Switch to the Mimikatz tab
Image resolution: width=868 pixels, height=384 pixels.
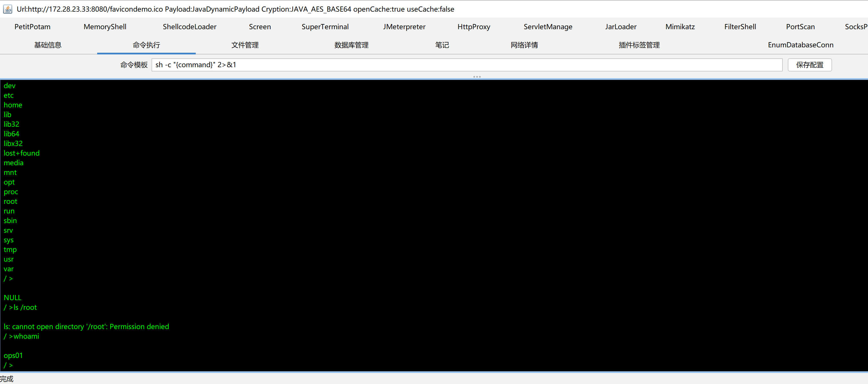(680, 27)
